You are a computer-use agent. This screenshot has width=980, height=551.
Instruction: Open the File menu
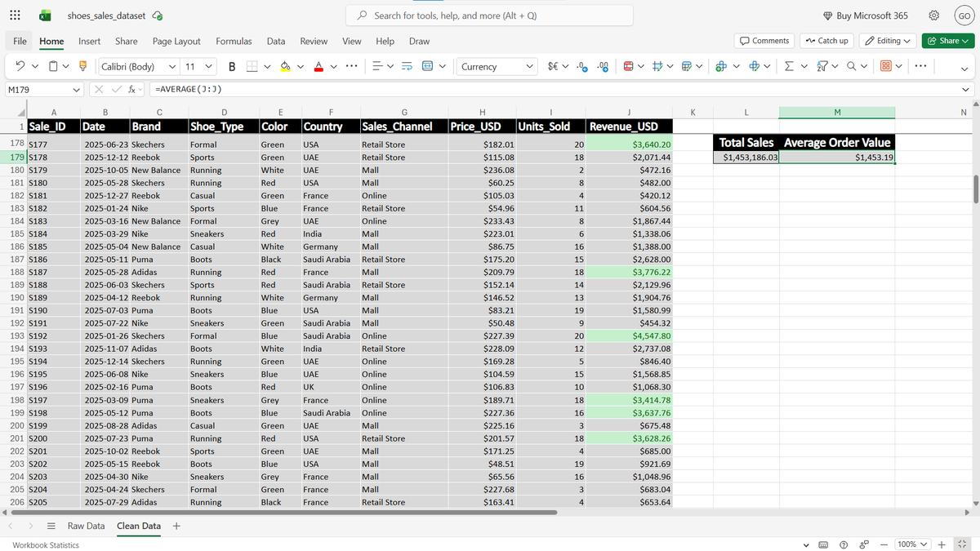click(x=20, y=41)
